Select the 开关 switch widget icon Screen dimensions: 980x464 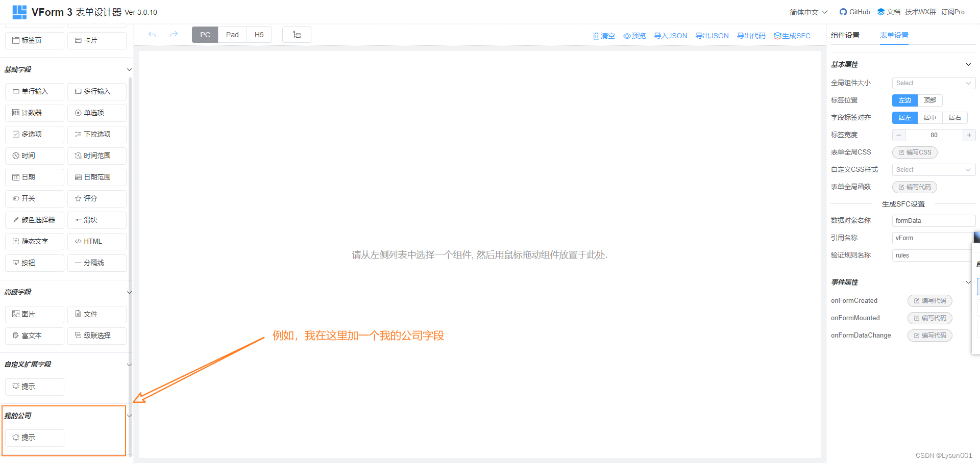click(x=34, y=198)
